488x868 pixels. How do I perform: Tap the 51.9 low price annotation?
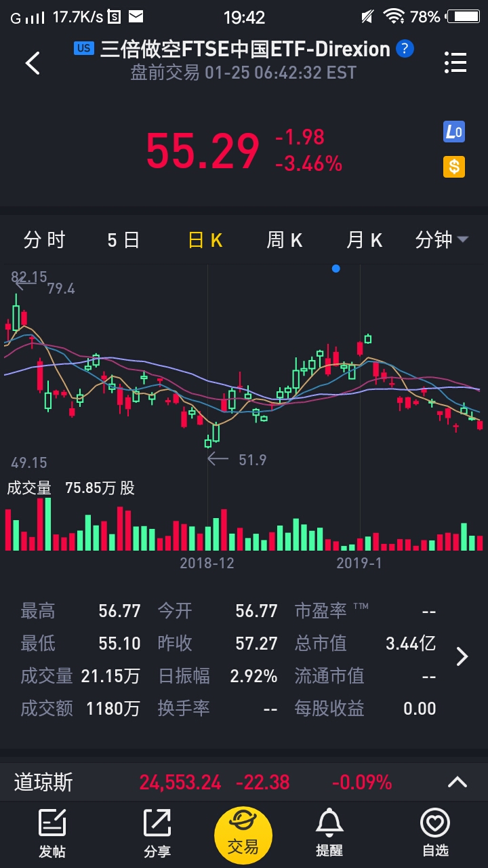252,460
